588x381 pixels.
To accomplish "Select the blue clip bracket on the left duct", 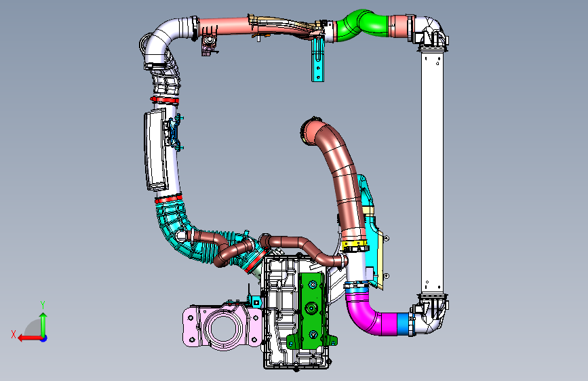I will (x=175, y=133).
